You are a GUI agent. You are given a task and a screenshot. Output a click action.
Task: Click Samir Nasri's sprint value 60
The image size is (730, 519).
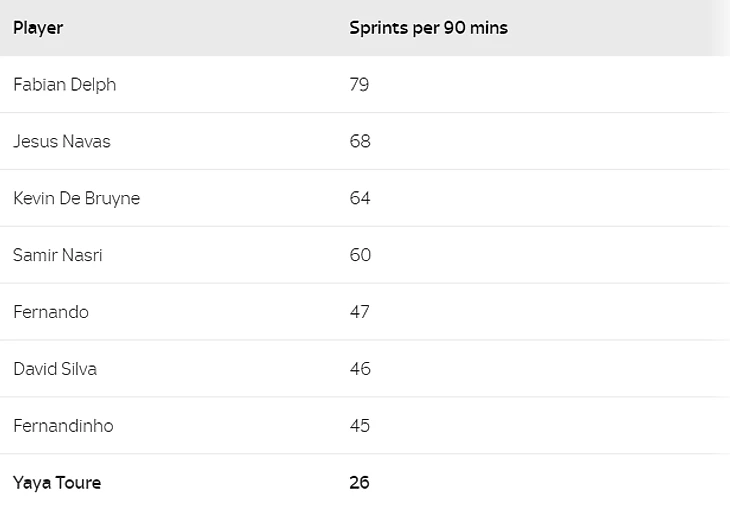tap(359, 255)
